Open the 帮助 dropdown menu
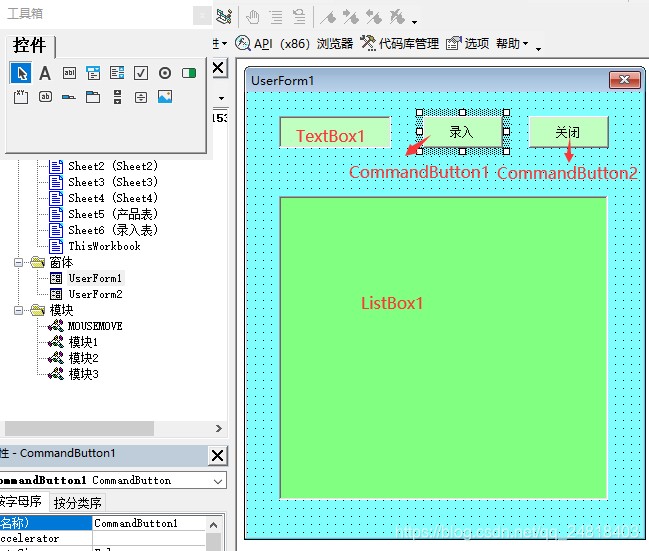Image resolution: width=649 pixels, height=551 pixels. 512,43
